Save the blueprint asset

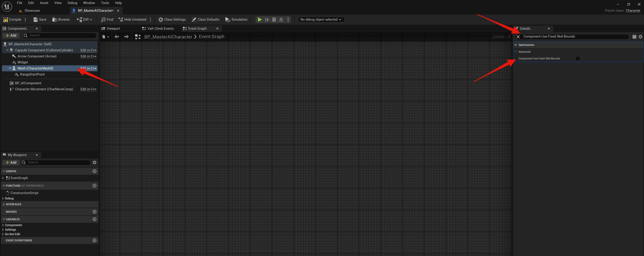click(40, 19)
